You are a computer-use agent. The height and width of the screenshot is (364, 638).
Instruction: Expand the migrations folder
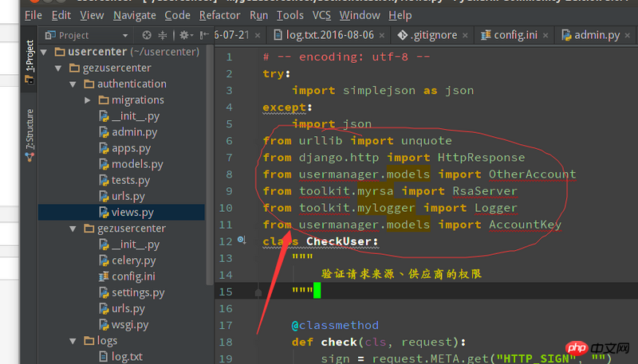(x=87, y=100)
